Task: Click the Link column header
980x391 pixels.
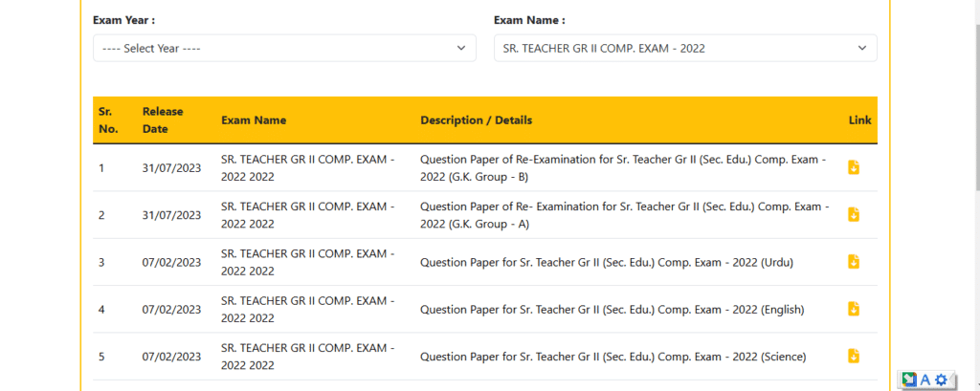Action: point(859,120)
